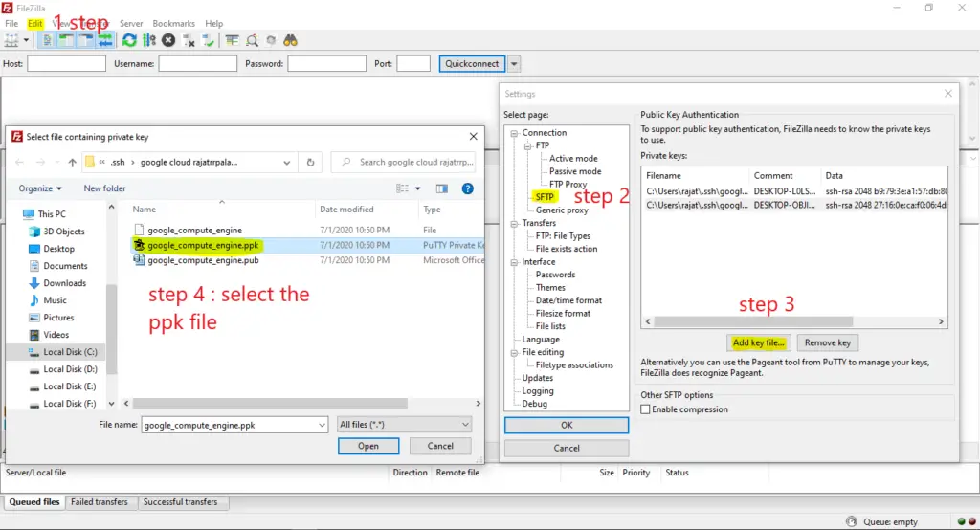Click the private keys list horizontal scrollbar
The width and height of the screenshot is (980, 530).
click(x=753, y=321)
